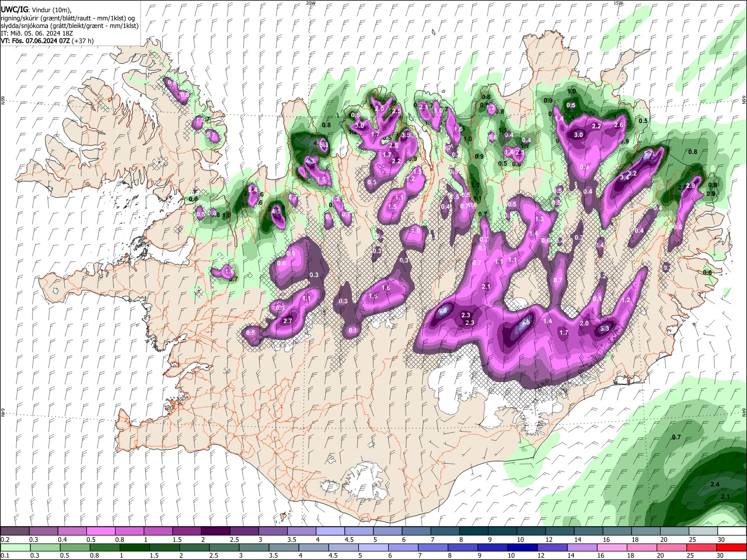This screenshot has height=560, width=747.
Task: Pick the top-row dark purple swatch labeled 2
Action: pyautogui.click(x=215, y=531)
